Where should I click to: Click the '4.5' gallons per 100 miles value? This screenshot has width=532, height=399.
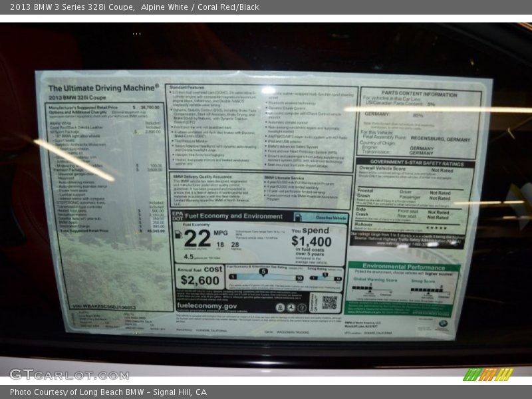pyautogui.click(x=189, y=257)
